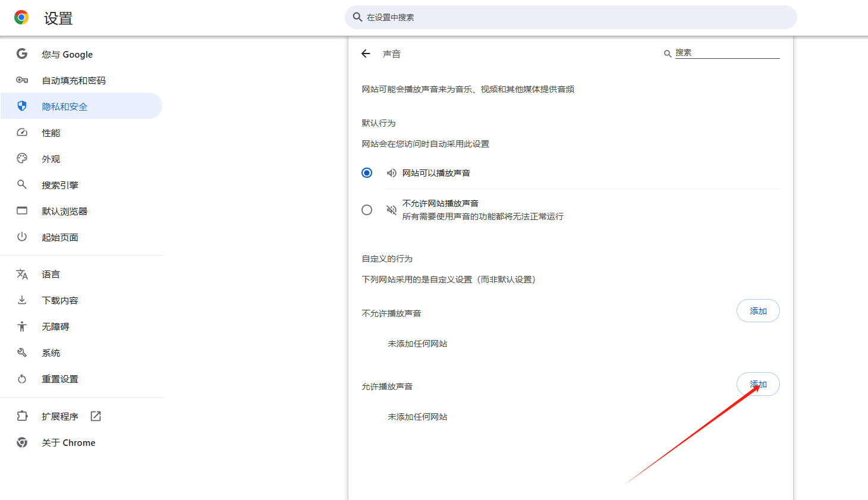
Task: Click the key icon for 自动填充和密码
Action: pyautogui.click(x=22, y=80)
